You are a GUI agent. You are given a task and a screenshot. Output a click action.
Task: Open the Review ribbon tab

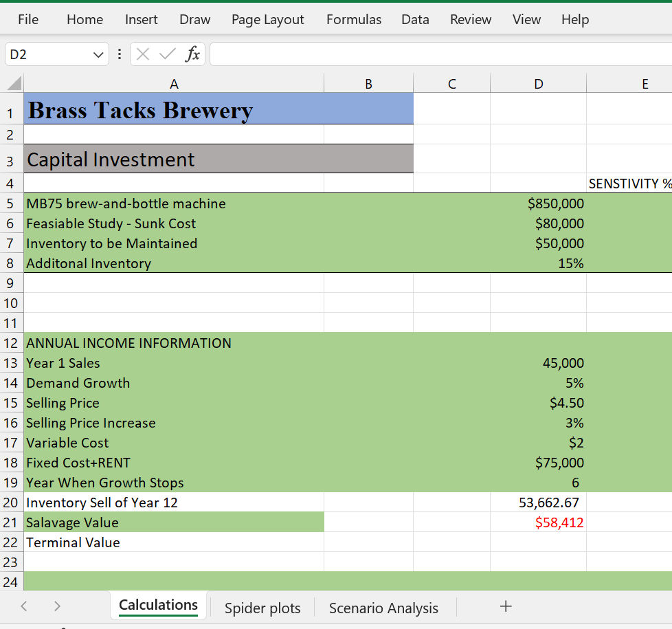[x=471, y=19]
